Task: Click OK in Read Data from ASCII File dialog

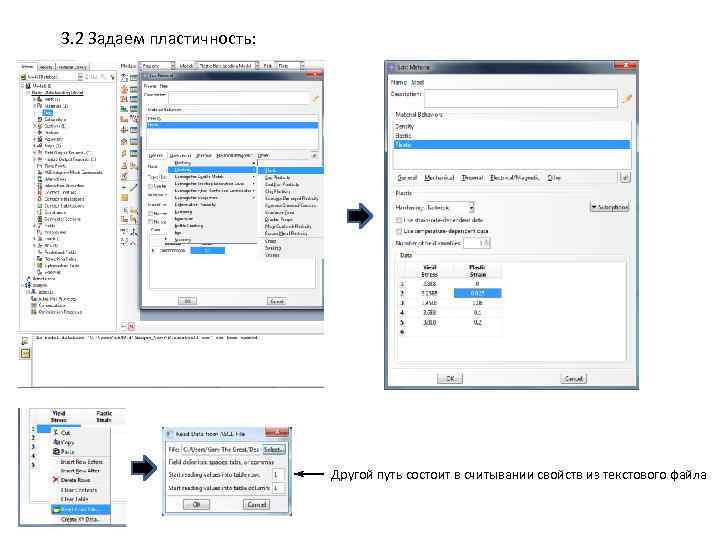Action: click(196, 504)
